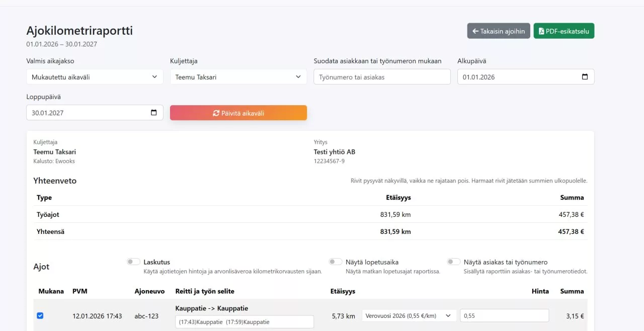The height and width of the screenshot is (331, 644).
Task: Open the Loppupäivä calendar picker icon
Action: pyautogui.click(x=153, y=113)
